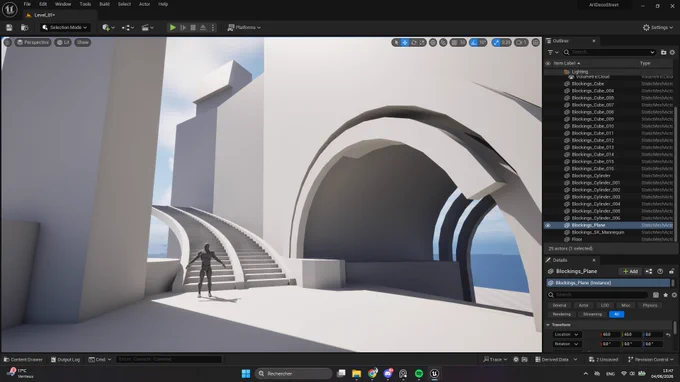Open the Window menu

(x=63, y=4)
